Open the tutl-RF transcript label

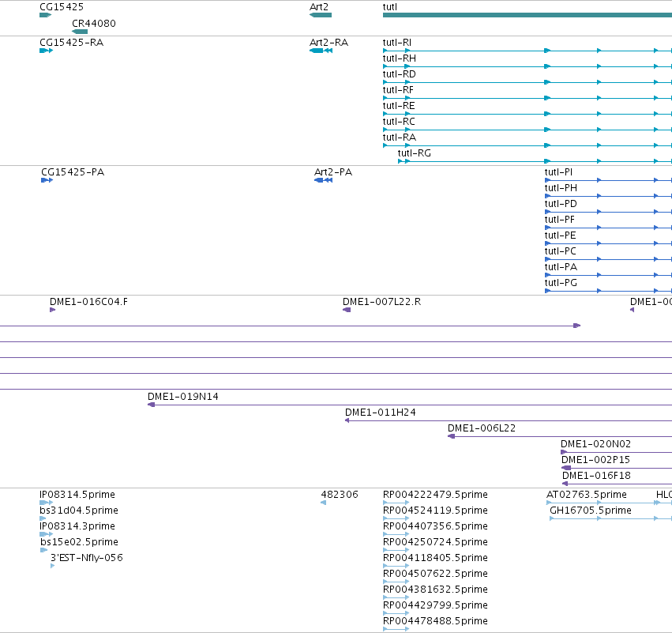tap(398, 90)
